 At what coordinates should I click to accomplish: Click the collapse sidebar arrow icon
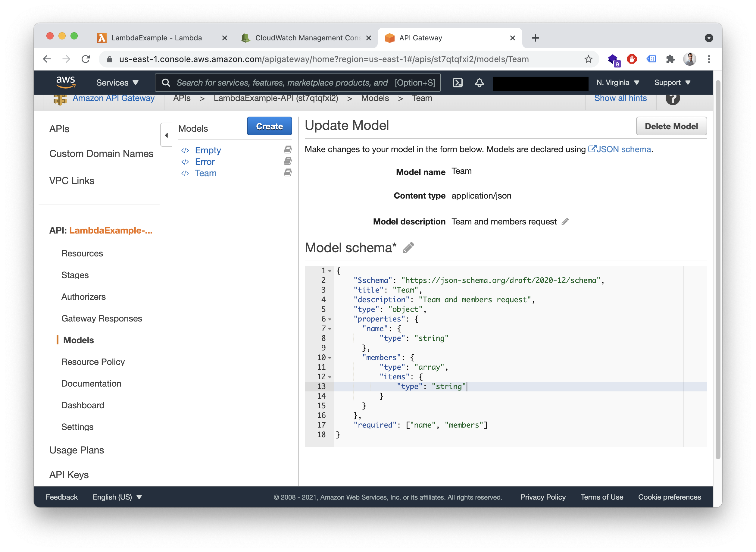166,135
